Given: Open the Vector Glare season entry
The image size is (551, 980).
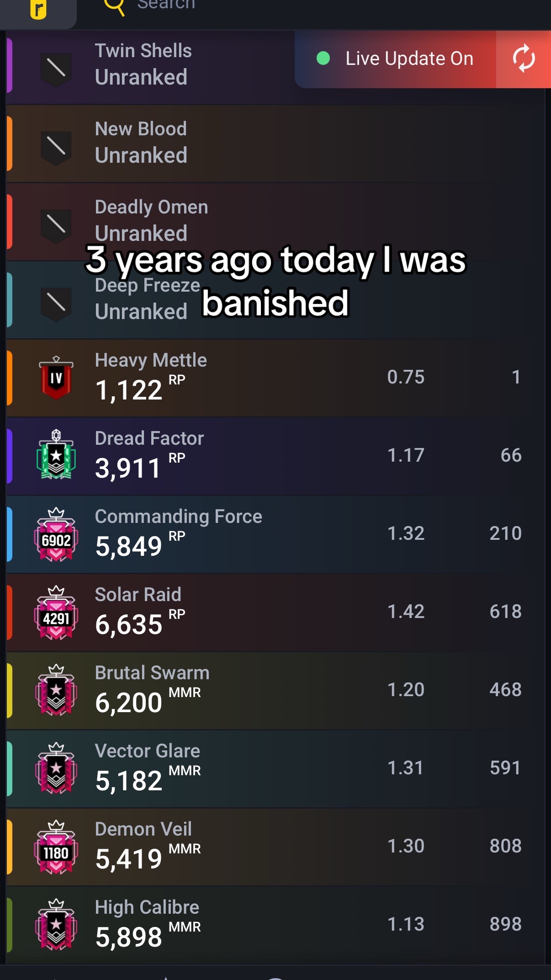Looking at the screenshot, I should point(275,768).
